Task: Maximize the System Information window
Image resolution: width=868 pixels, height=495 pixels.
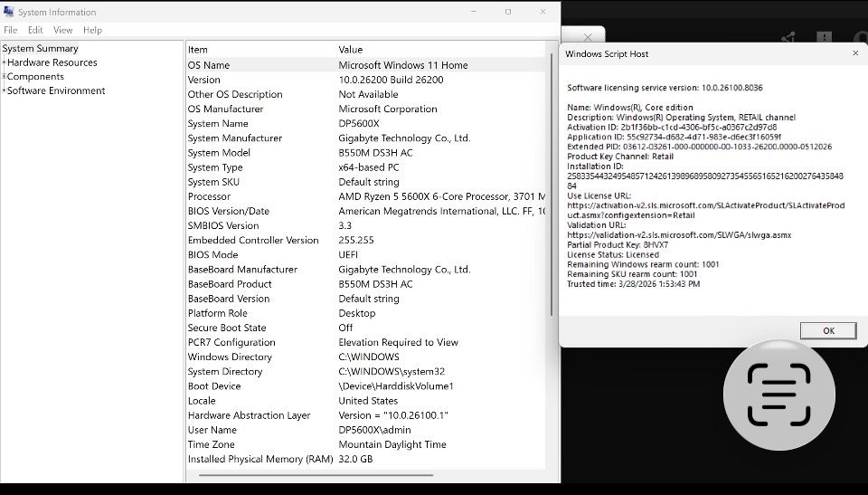Action: pyautogui.click(x=507, y=12)
